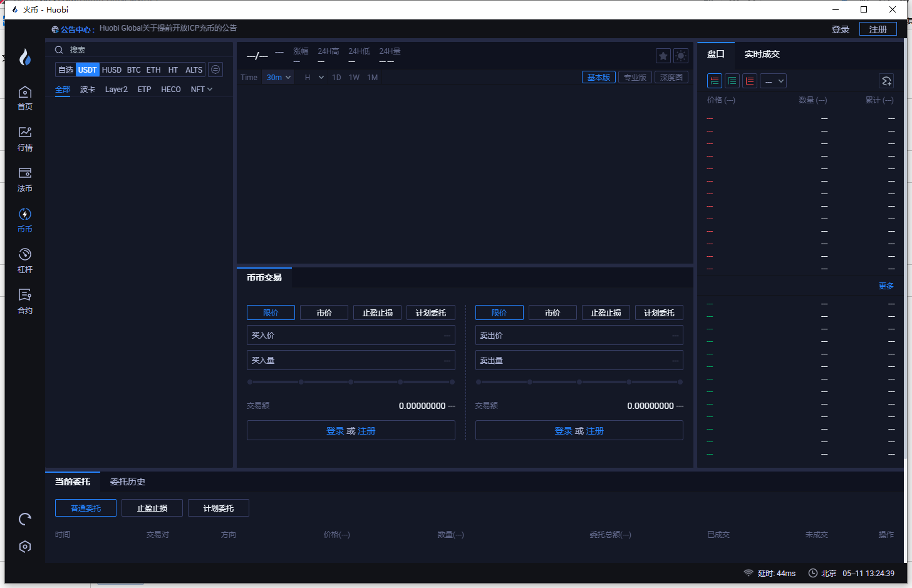Choose 止盈止损 order on sell side

606,312
